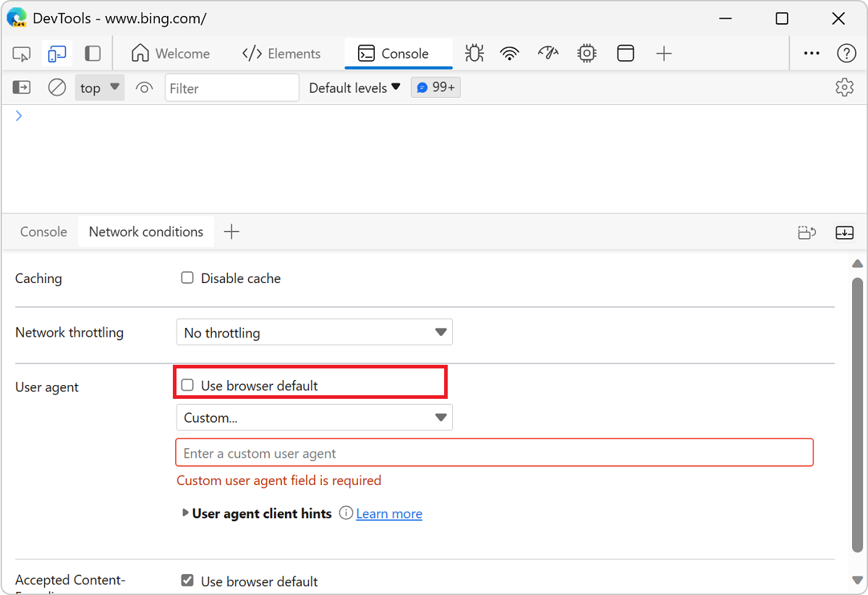This screenshot has height=595, width=868.
Task: Focus the console prompt chevron
Action: 19,116
